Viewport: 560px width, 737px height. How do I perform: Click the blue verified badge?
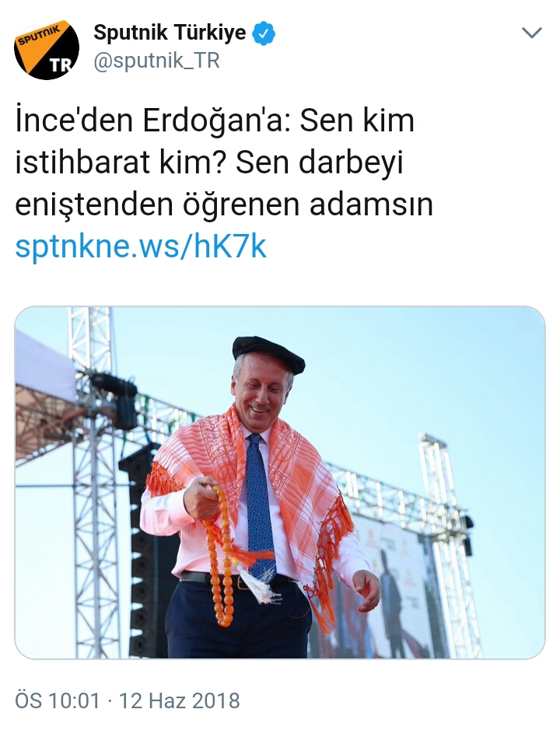[x=264, y=33]
